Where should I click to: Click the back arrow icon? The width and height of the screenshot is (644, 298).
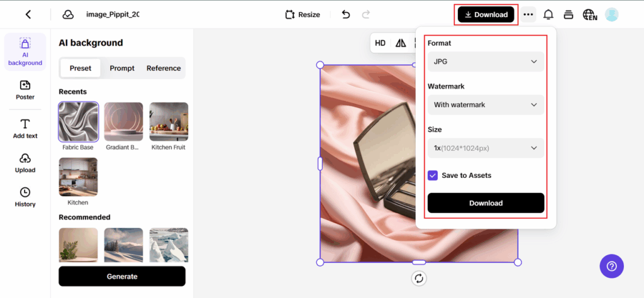[x=28, y=14]
